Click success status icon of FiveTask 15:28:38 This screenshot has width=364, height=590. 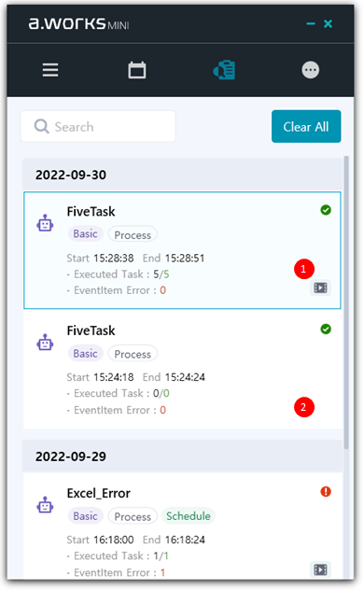pos(326,210)
